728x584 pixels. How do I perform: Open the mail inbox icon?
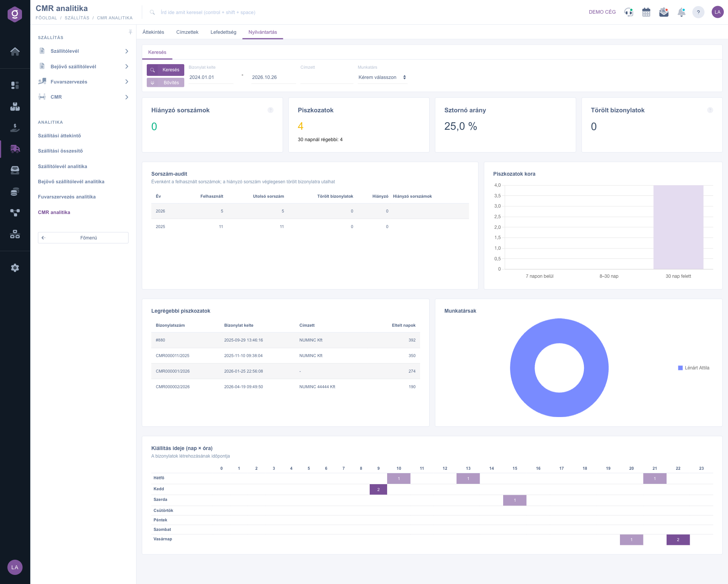point(664,12)
